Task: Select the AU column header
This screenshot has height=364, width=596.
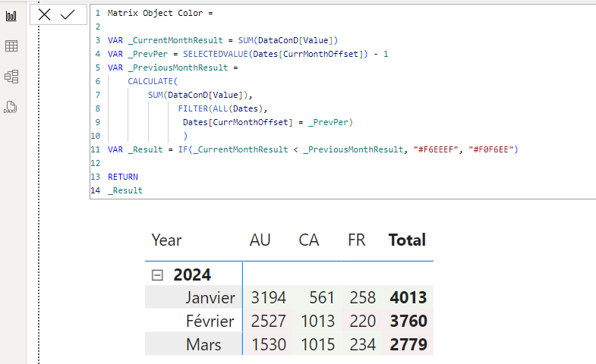Action: (x=260, y=240)
